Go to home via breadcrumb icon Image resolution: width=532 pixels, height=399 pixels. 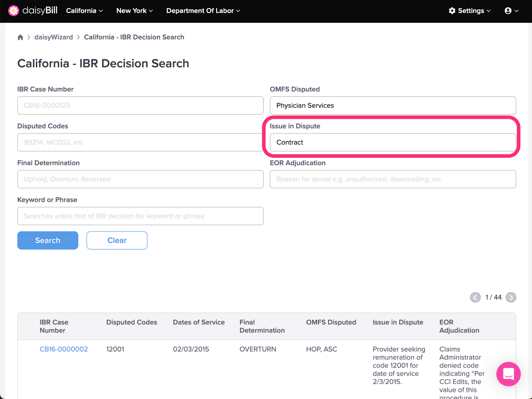(x=20, y=37)
